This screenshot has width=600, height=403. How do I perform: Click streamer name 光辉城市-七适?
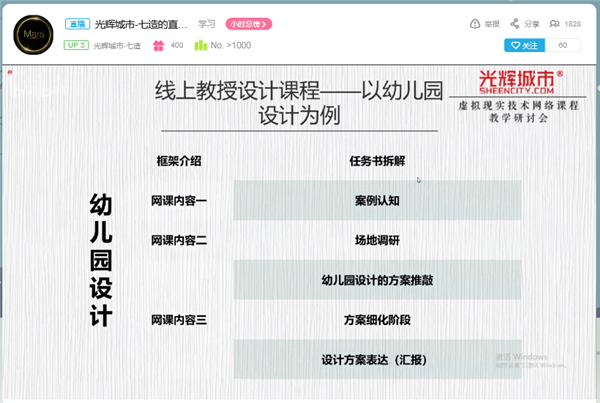tap(117, 45)
